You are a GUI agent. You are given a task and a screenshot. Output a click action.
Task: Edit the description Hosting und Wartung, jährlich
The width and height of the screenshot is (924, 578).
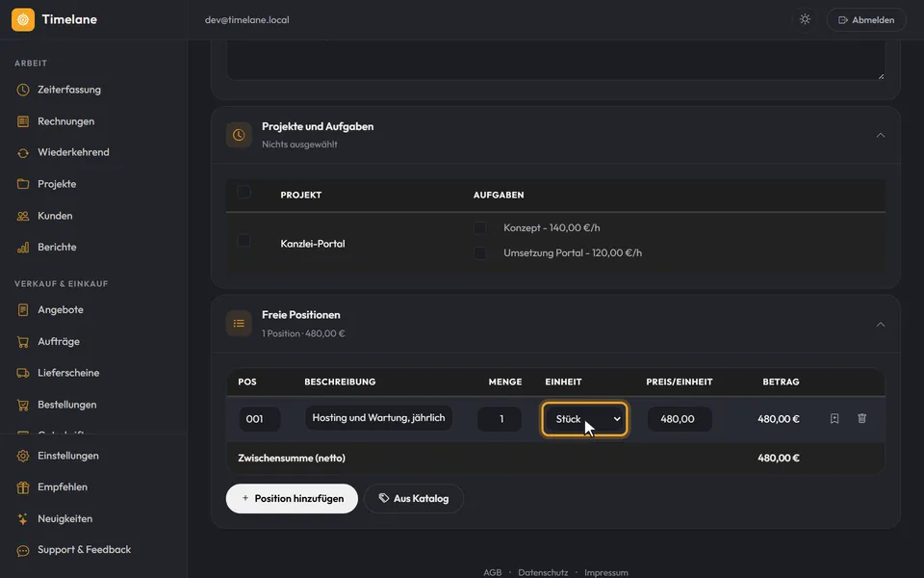[378, 417]
